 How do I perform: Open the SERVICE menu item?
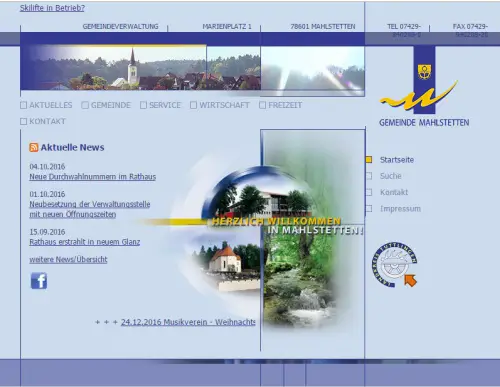click(160, 105)
